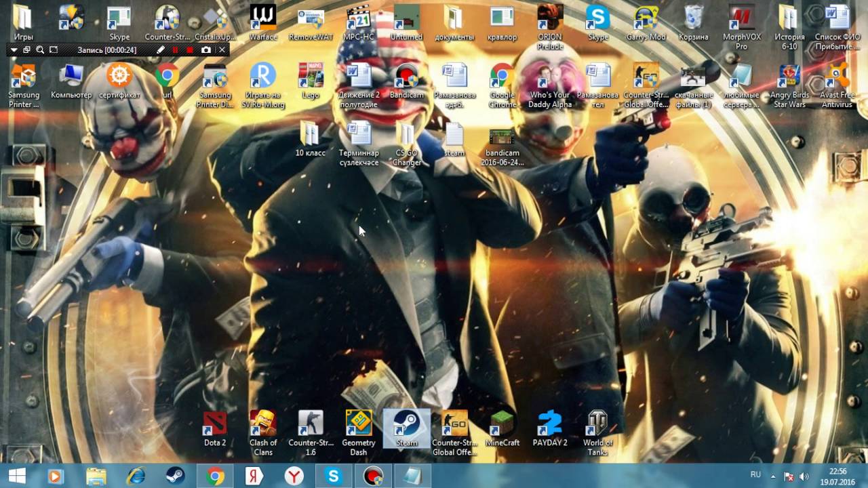The width and height of the screenshot is (868, 488).
Task: Open File Explorer from the taskbar
Action: (x=96, y=476)
